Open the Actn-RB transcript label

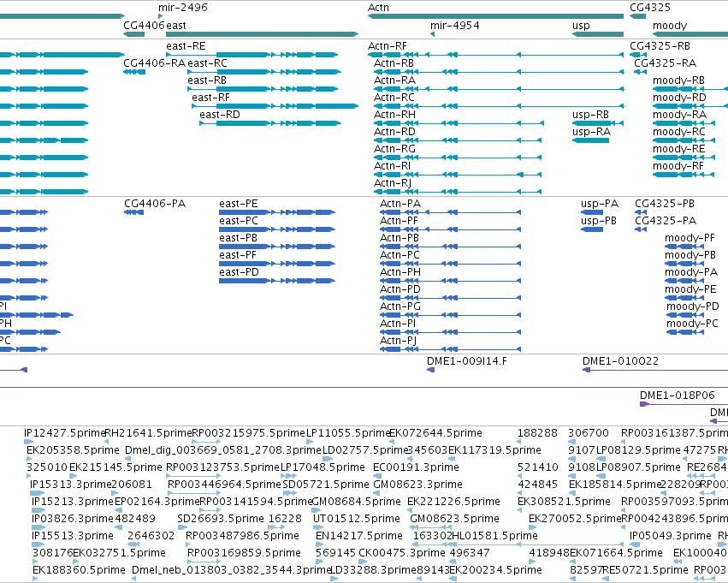[x=394, y=63]
